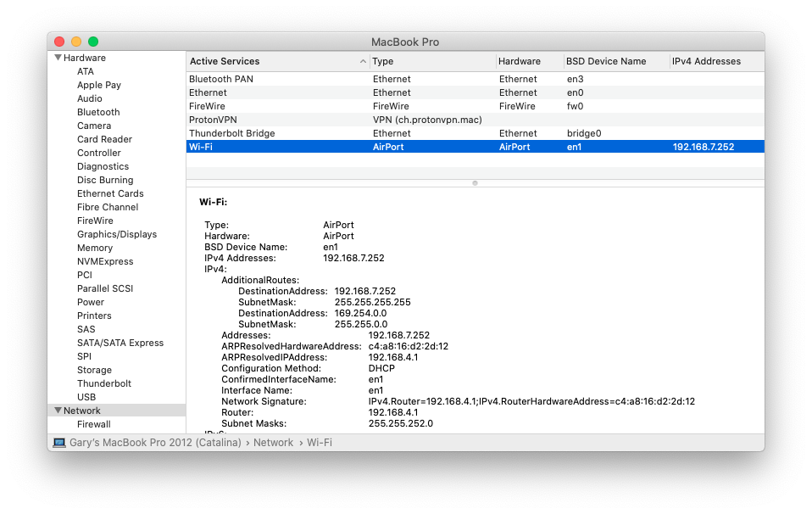This screenshot has width=812, height=514.
Task: Click Gary's MacBook Pro 2012 path item
Action: 155,443
